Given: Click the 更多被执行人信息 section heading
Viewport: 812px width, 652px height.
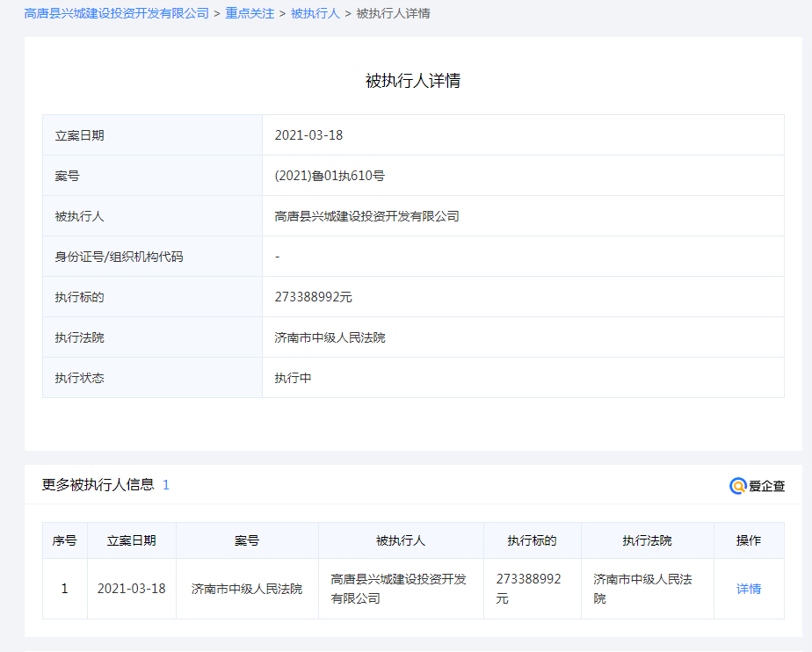Looking at the screenshot, I should tap(98, 484).
